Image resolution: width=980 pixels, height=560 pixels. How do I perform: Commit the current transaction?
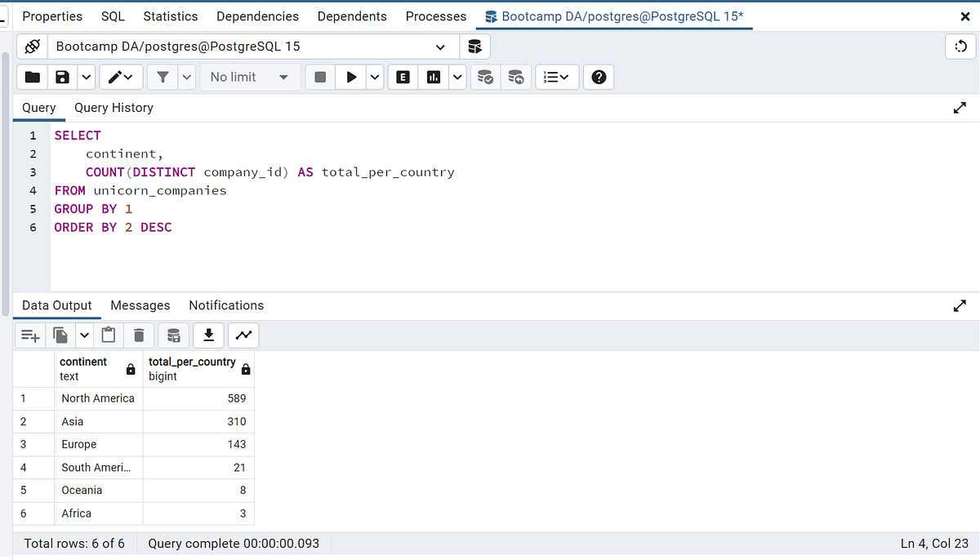coord(485,76)
